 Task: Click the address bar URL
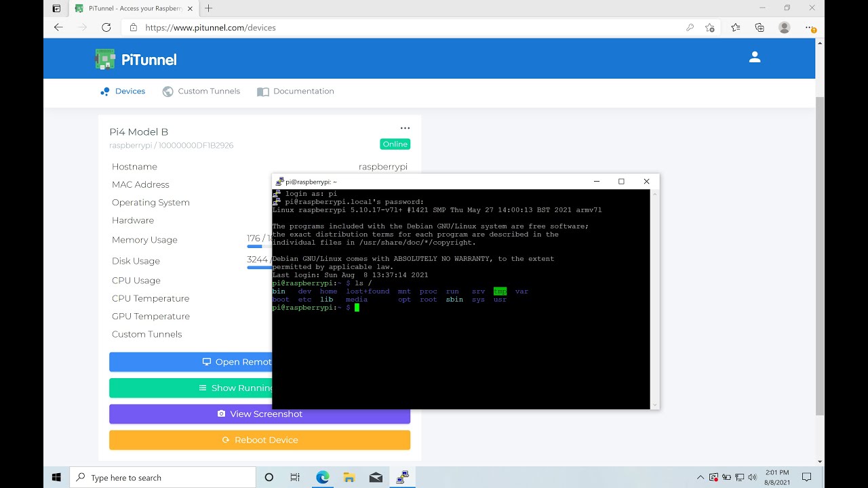pos(210,28)
